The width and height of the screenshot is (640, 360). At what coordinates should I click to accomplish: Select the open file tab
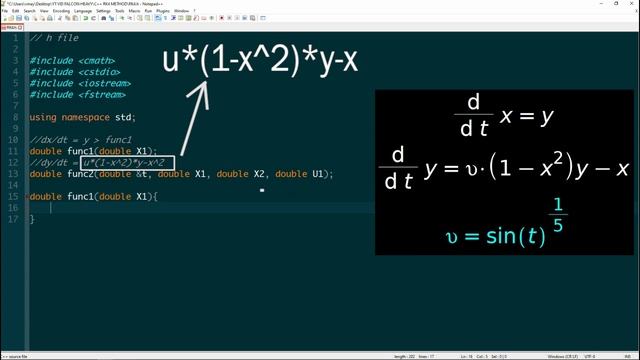pos(11,27)
